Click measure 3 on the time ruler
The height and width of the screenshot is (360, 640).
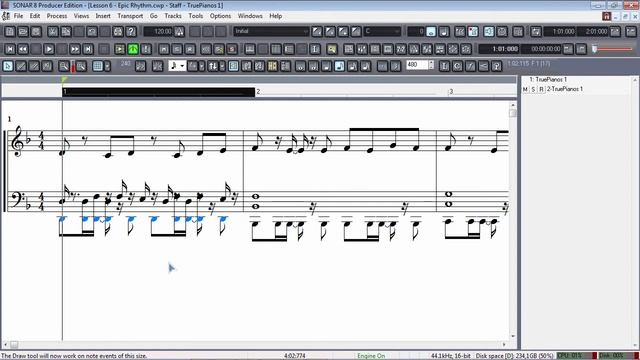point(451,91)
